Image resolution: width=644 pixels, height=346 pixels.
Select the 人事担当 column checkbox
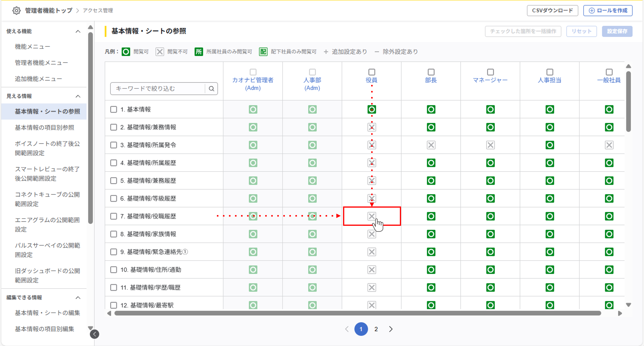tap(549, 72)
